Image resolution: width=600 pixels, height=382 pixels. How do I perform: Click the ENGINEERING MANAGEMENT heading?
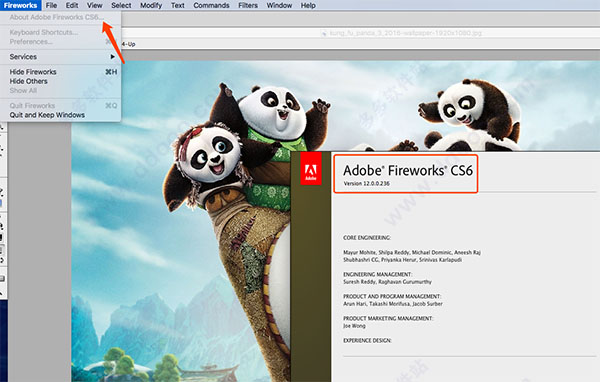click(378, 274)
